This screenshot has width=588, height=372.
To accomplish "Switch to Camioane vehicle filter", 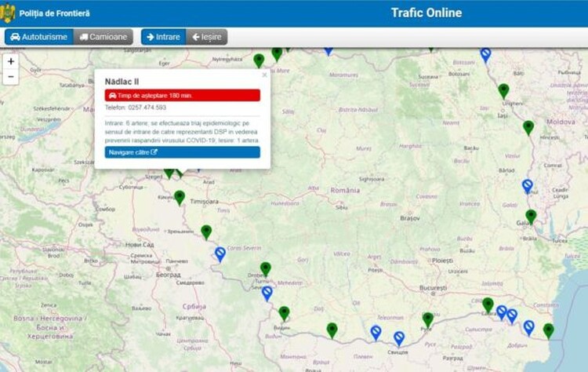I will 103,37.
